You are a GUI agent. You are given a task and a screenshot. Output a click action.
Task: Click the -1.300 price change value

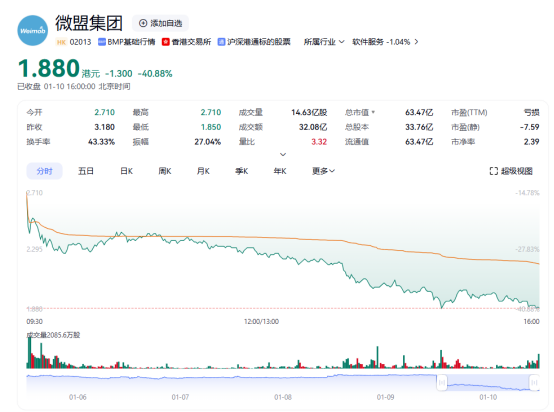[x=119, y=73]
